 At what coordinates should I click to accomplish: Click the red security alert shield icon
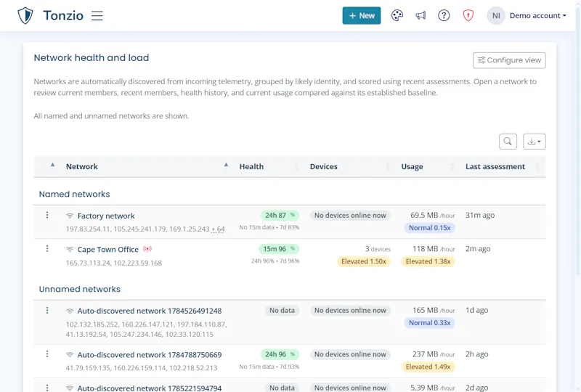[468, 15]
